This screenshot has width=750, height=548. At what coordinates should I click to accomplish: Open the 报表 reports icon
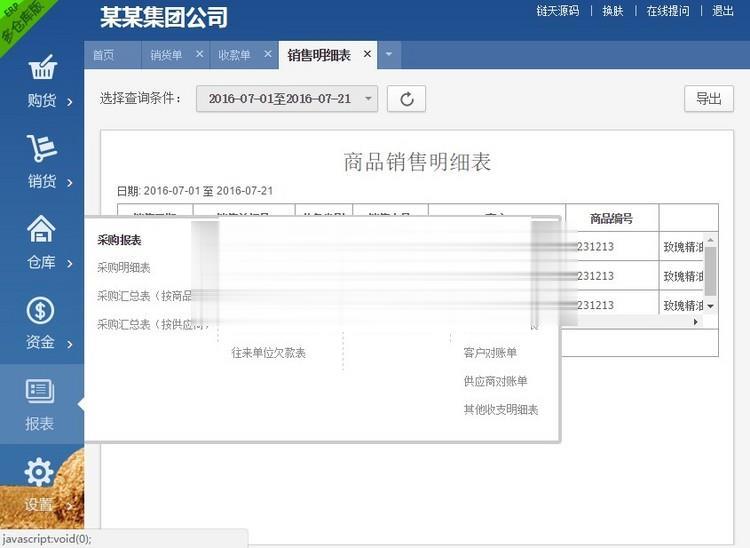[40, 391]
